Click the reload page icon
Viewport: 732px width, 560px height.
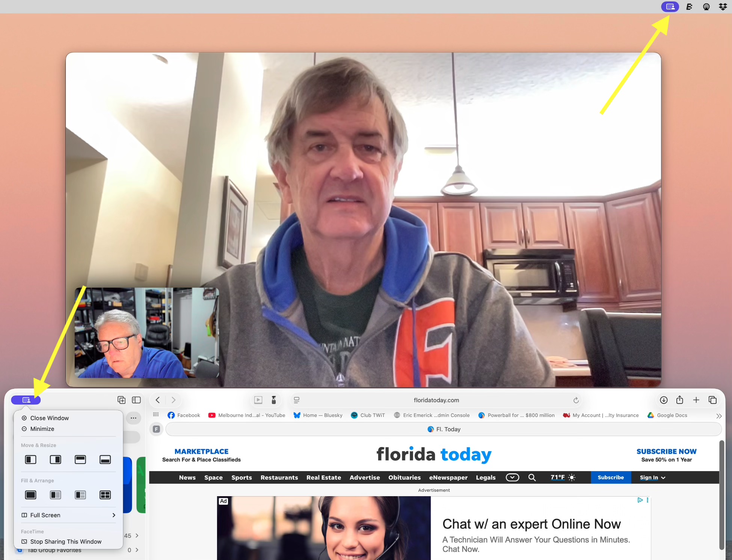(576, 400)
